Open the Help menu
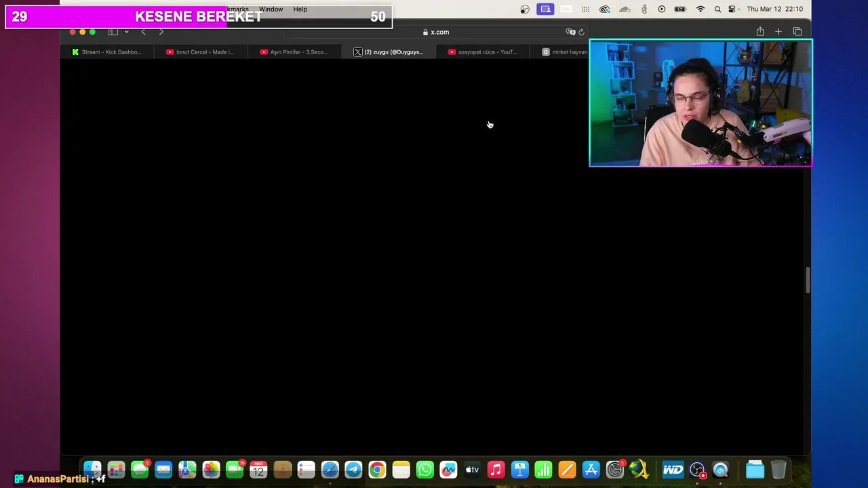 pyautogui.click(x=300, y=9)
